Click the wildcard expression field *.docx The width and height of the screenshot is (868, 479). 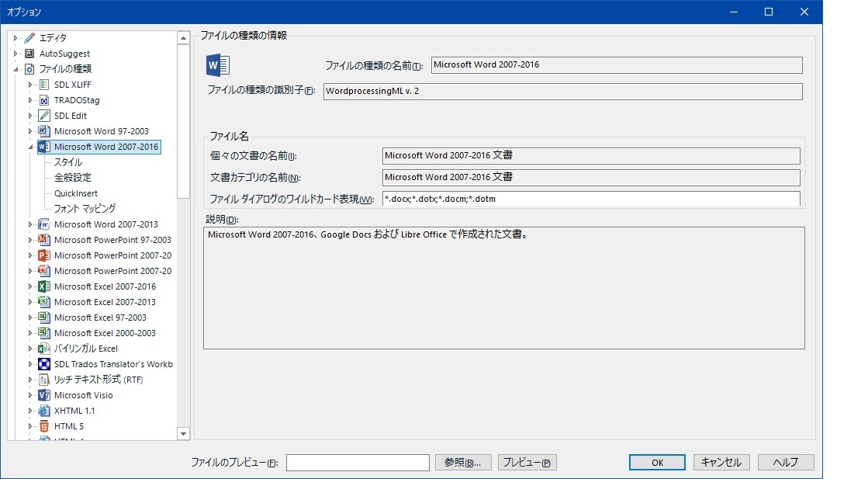pyautogui.click(x=590, y=198)
